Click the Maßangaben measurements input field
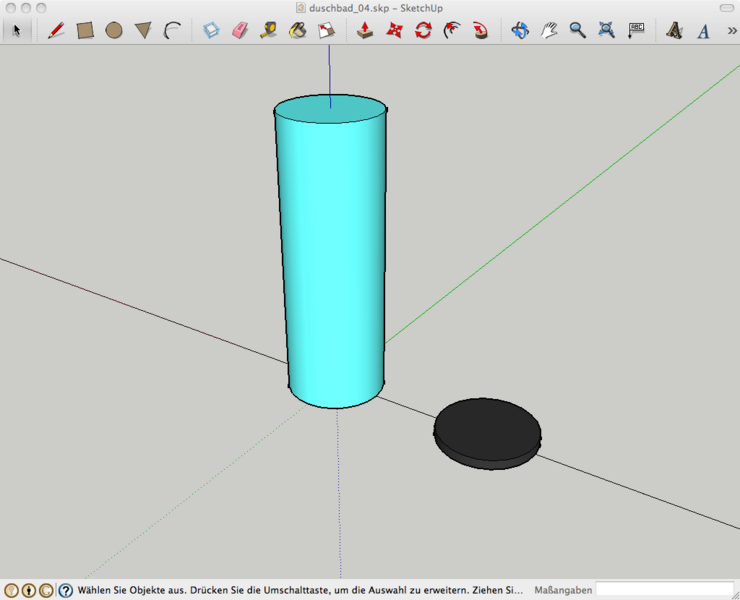 (664, 590)
